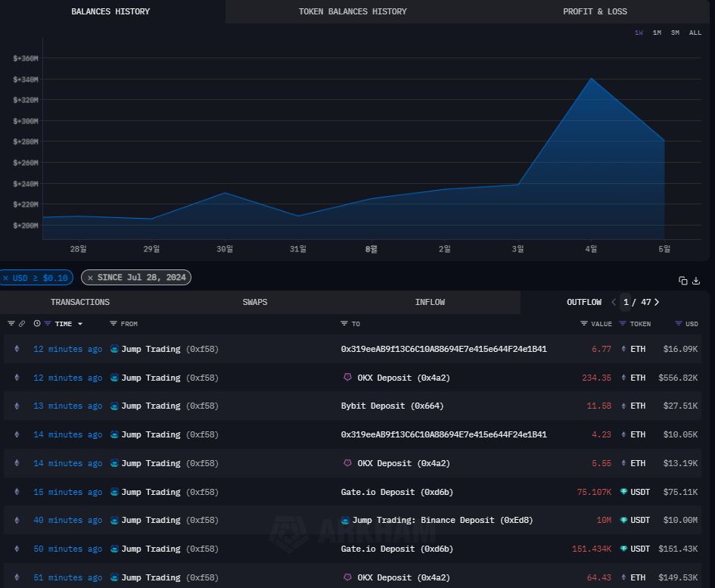Open the Swaps tab
Image resolution: width=715 pixels, height=588 pixels.
click(x=255, y=302)
